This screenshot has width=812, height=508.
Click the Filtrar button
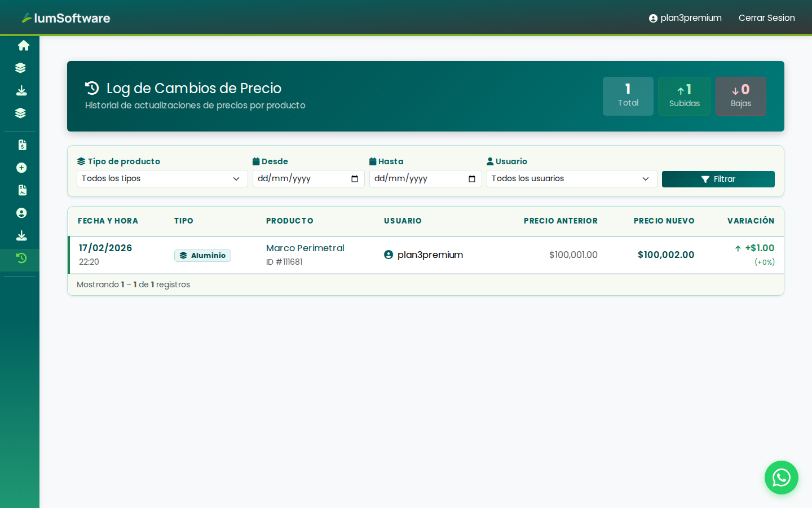718,178
